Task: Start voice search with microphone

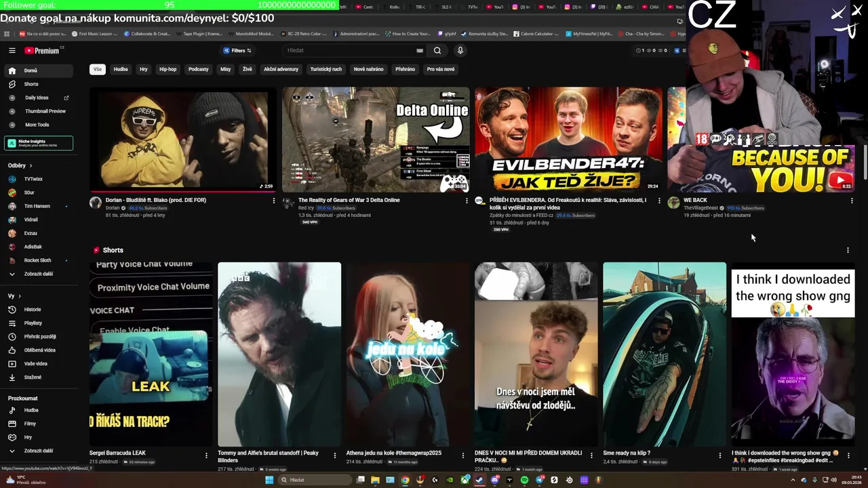Action: [x=460, y=51]
